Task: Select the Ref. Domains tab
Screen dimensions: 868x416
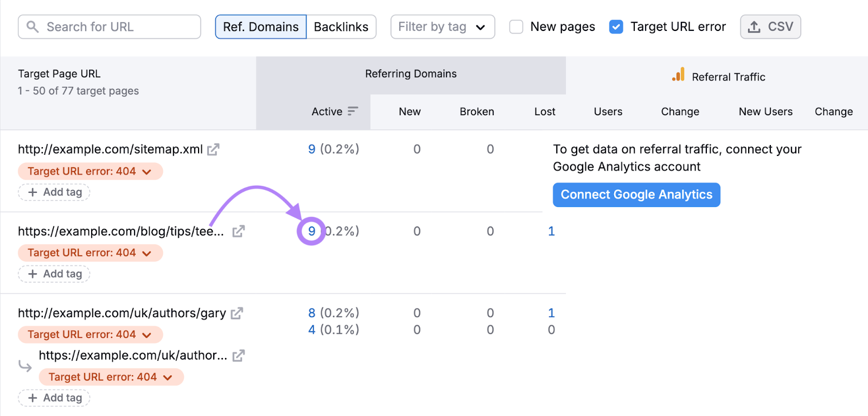Action: click(261, 27)
